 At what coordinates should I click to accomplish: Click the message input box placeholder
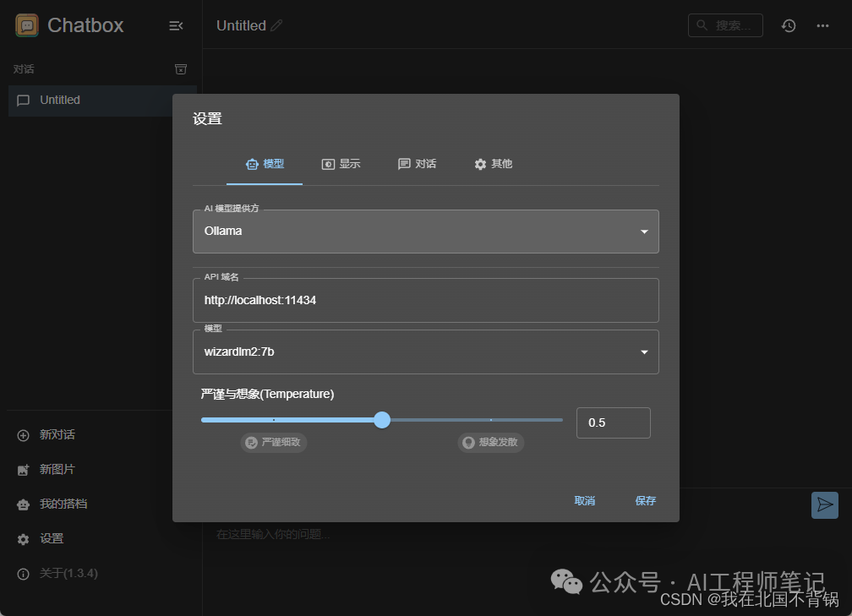point(273,535)
